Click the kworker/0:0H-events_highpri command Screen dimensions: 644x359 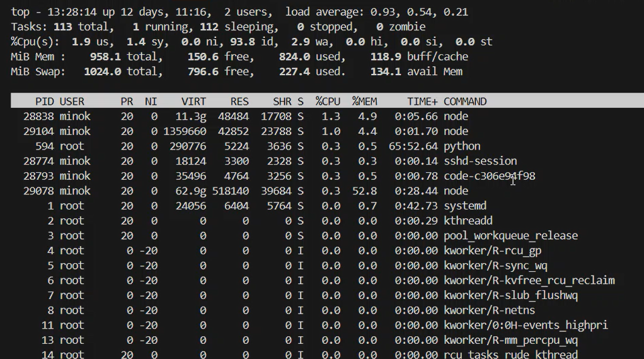[526, 326]
